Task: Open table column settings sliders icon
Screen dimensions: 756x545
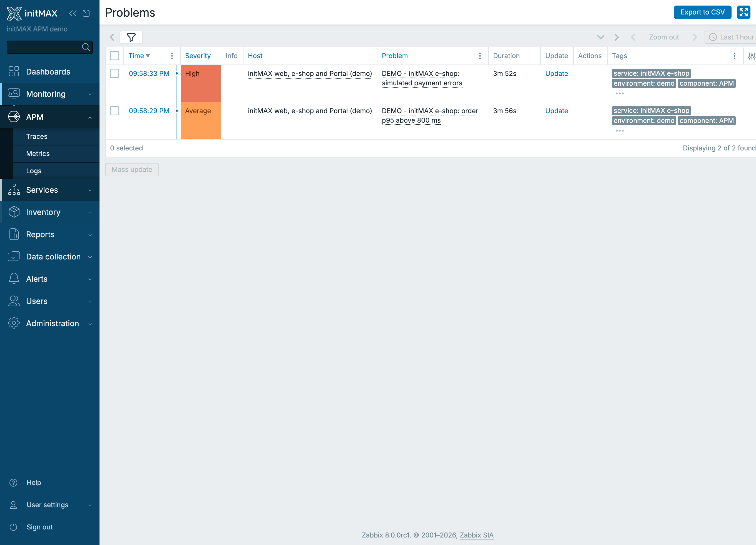Action: (751, 56)
